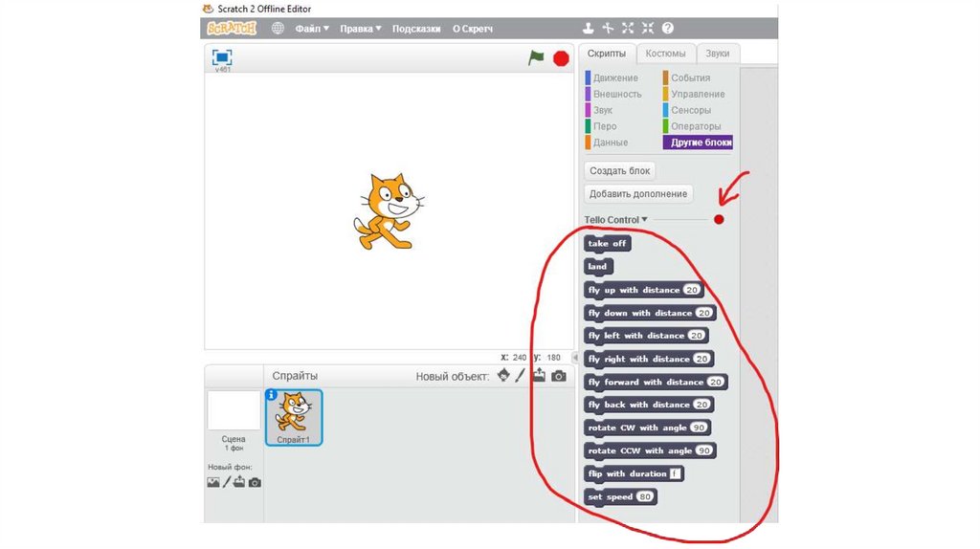Open the language globe menu
Image resolution: width=980 pixels, height=549 pixels.
pyautogui.click(x=278, y=28)
